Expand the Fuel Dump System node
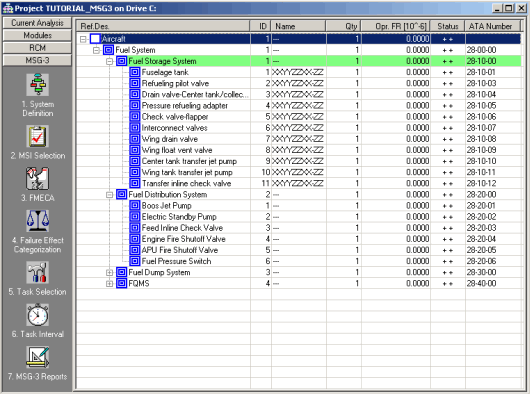This screenshot has width=530, height=394. click(109, 272)
